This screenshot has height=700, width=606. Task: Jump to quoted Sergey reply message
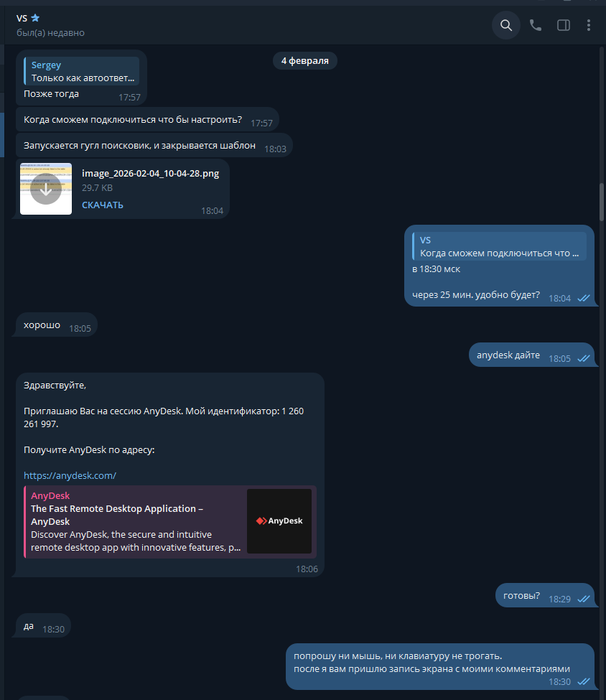tap(81, 71)
